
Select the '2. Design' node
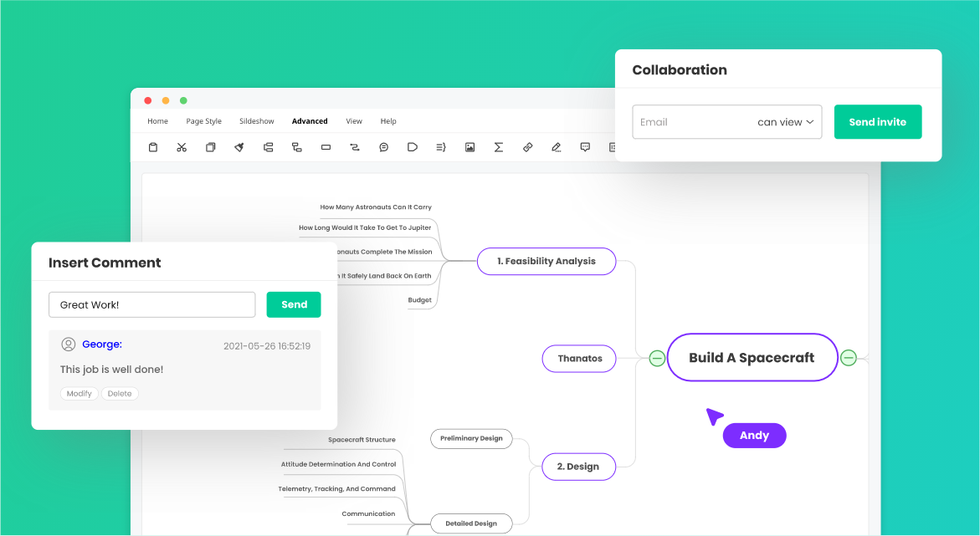(578, 467)
